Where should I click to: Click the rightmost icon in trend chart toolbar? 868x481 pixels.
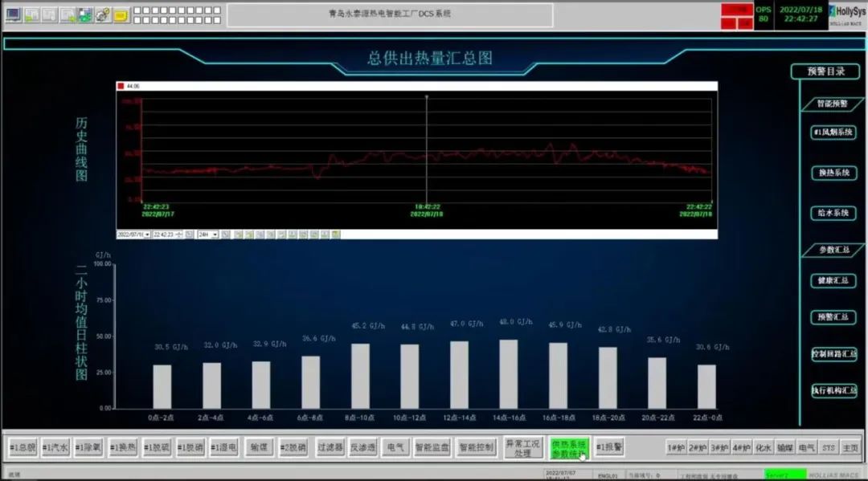point(336,234)
